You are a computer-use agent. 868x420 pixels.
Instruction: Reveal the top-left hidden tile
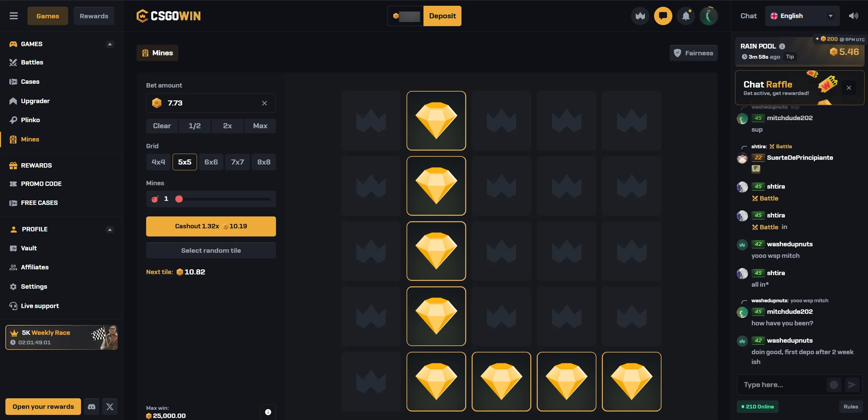371,121
